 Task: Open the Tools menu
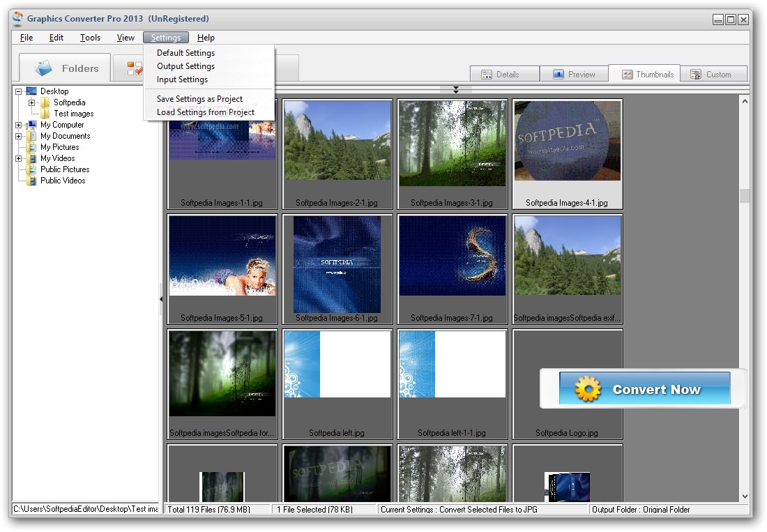(90, 38)
